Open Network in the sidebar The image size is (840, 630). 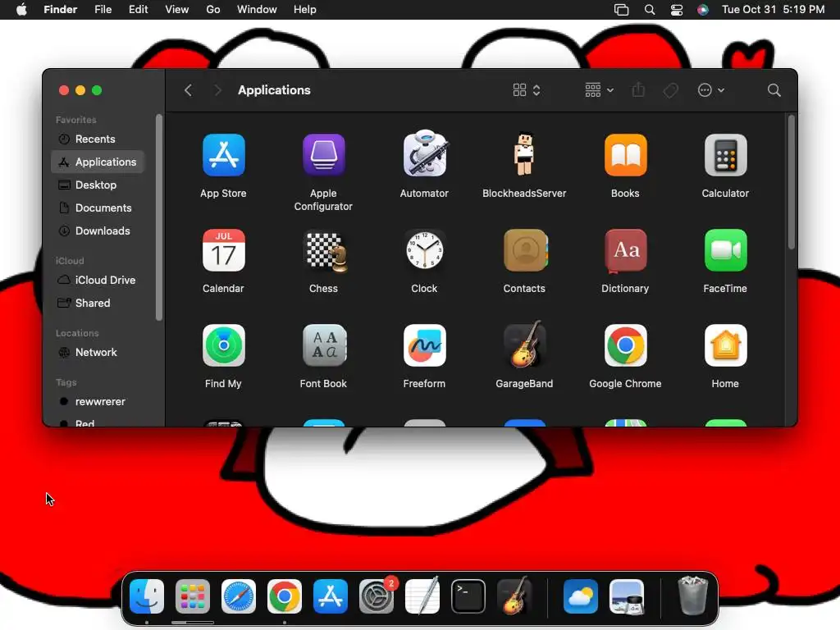(98, 353)
